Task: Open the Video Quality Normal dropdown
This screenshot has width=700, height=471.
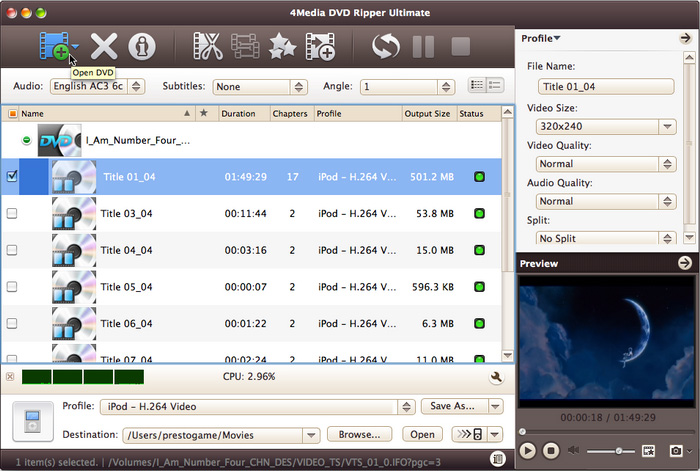Action: point(606,164)
